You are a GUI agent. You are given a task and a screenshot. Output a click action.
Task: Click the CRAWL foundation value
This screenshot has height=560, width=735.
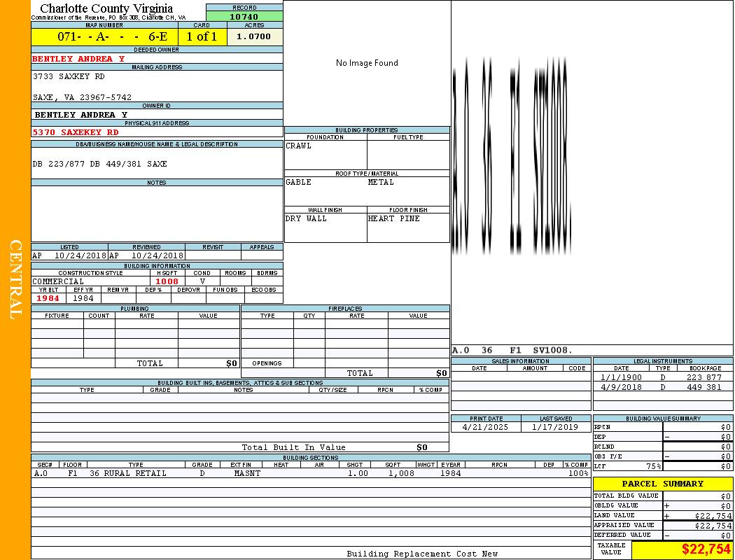point(299,146)
